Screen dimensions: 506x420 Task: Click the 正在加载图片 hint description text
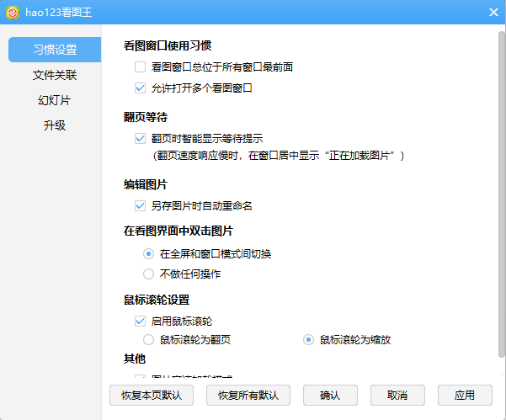[x=279, y=156]
